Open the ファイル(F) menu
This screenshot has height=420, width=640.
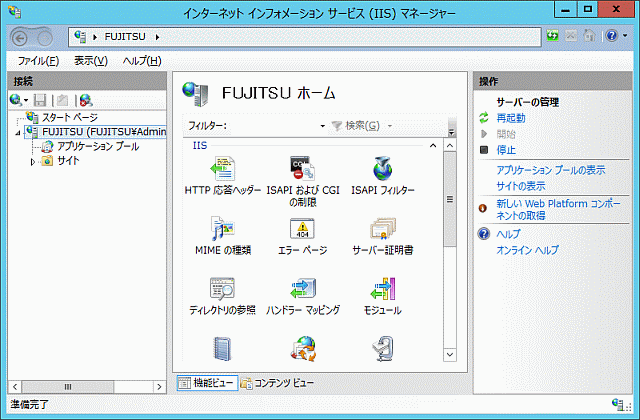(38, 61)
